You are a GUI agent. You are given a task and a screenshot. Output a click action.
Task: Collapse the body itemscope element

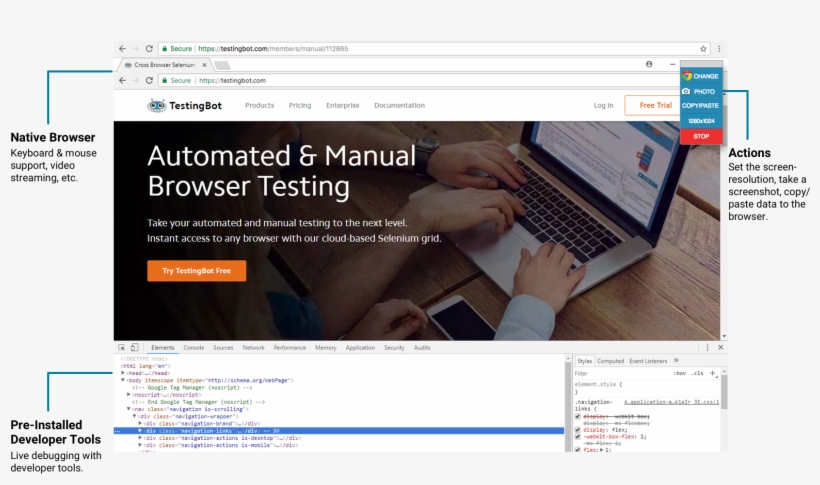coord(123,380)
